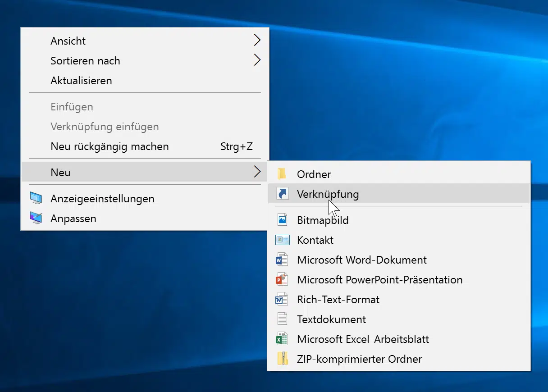Click the Microsoft Word-Dokument icon
Screen dimensions: 548x392
click(281, 260)
